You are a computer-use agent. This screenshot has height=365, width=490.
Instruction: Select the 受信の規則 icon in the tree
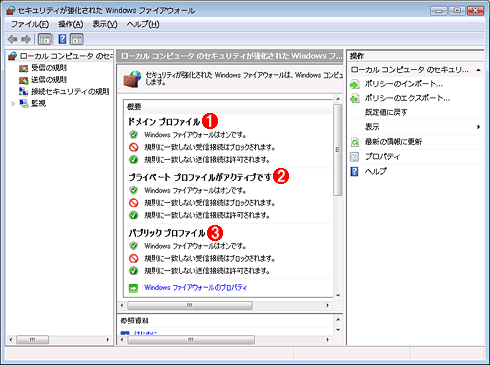coord(23,68)
